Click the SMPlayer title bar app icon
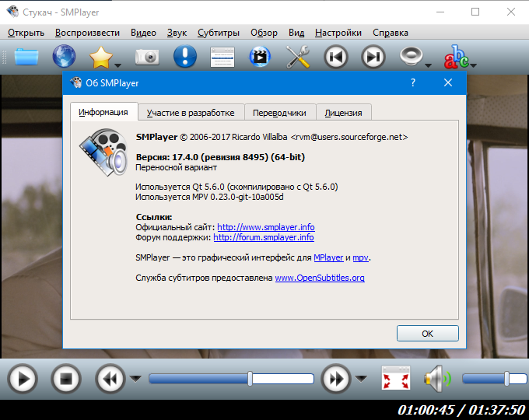Screen dimensions: 529x420 (x=12, y=12)
